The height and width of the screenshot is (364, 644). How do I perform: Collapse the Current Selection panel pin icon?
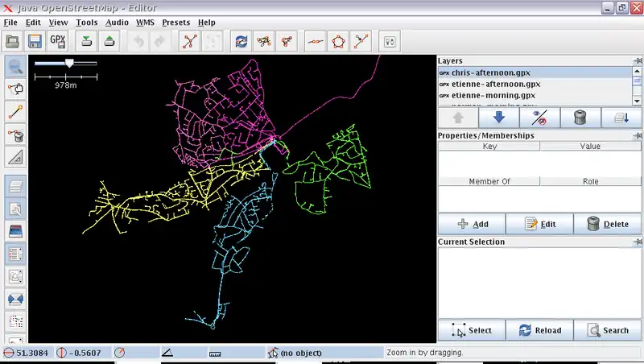click(638, 242)
